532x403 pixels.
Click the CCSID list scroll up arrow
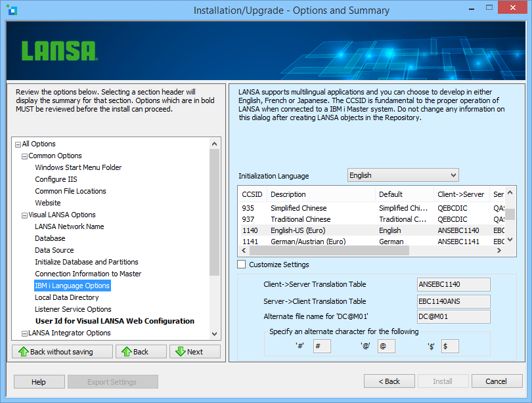(x=510, y=192)
